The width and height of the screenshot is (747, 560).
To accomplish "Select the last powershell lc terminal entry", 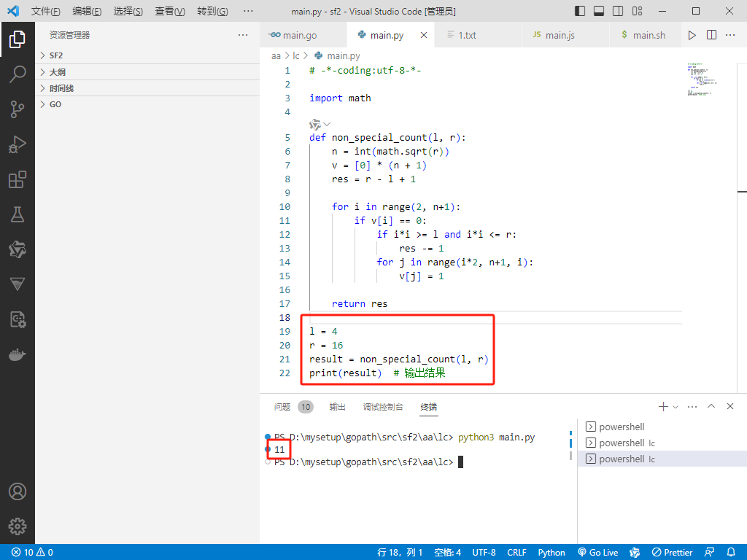I will [662, 459].
